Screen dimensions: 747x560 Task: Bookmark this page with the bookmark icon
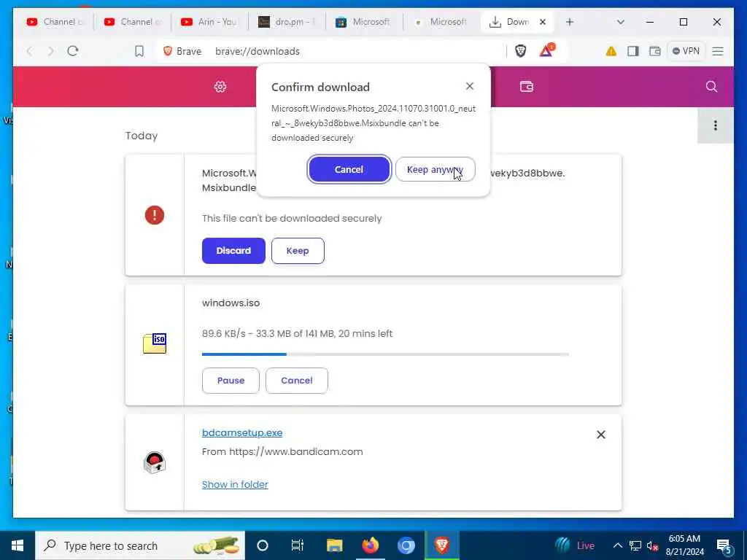click(x=139, y=51)
